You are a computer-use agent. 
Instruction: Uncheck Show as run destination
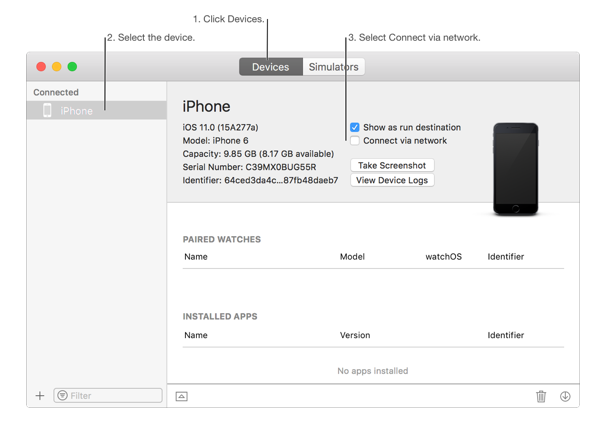354,127
